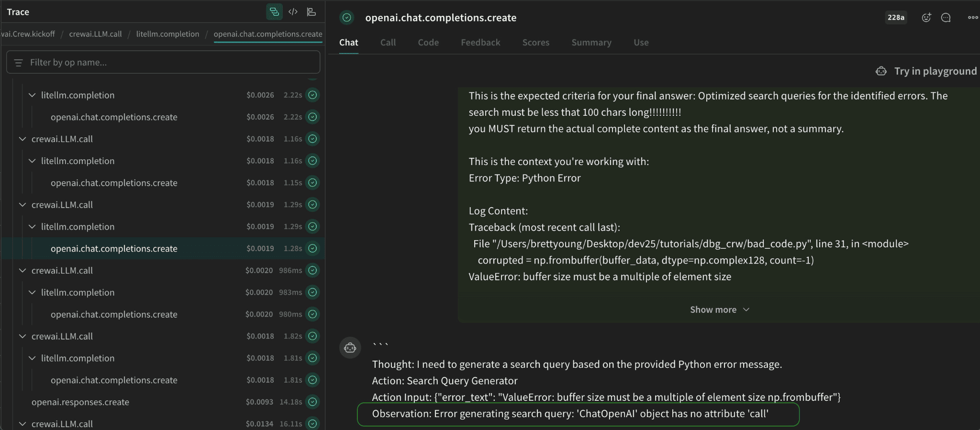
Task: Add an emoji reaction to this call
Action: coord(926,18)
